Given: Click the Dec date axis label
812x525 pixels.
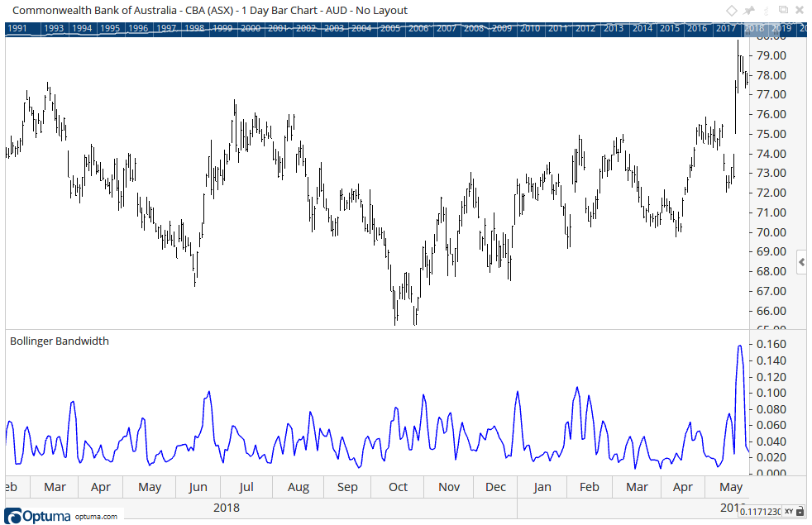Looking at the screenshot, I should click(495, 487).
